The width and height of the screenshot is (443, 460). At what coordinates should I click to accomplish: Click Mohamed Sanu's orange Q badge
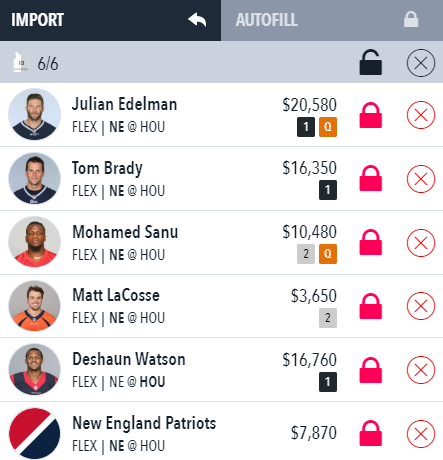click(328, 254)
